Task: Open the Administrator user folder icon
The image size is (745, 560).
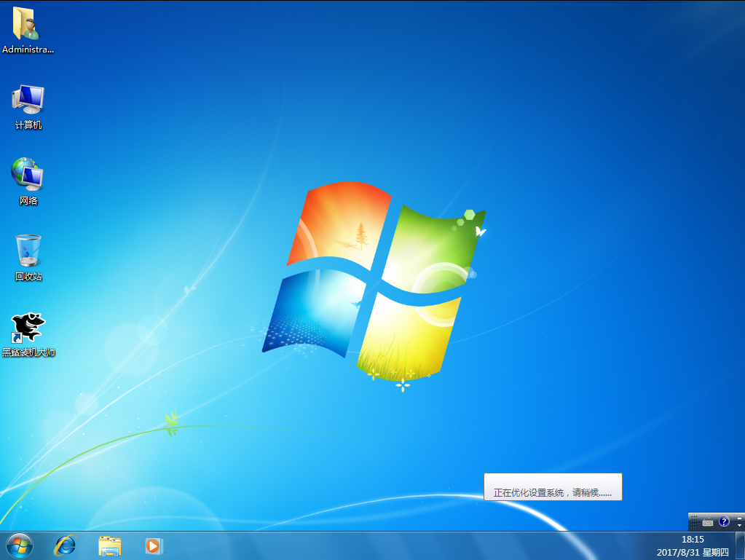Action: point(28,24)
